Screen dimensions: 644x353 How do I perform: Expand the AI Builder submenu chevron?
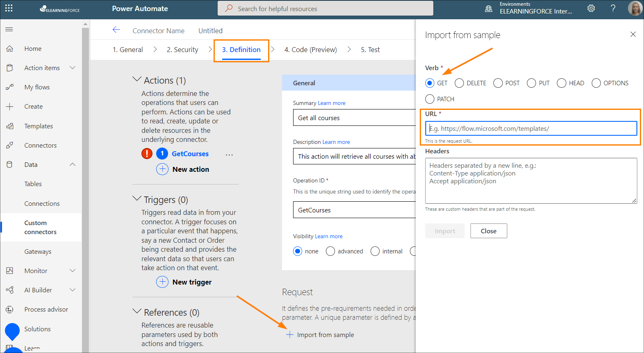(x=73, y=290)
